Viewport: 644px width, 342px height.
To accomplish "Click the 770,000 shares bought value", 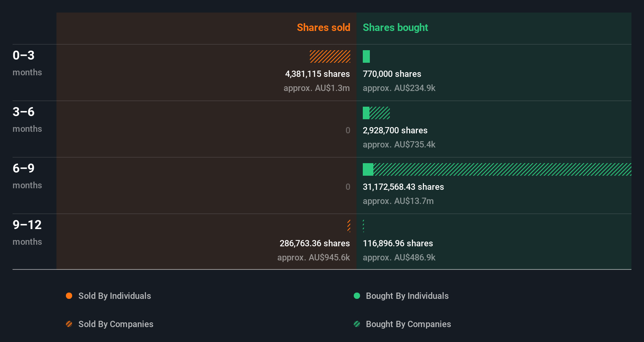I will point(392,74).
